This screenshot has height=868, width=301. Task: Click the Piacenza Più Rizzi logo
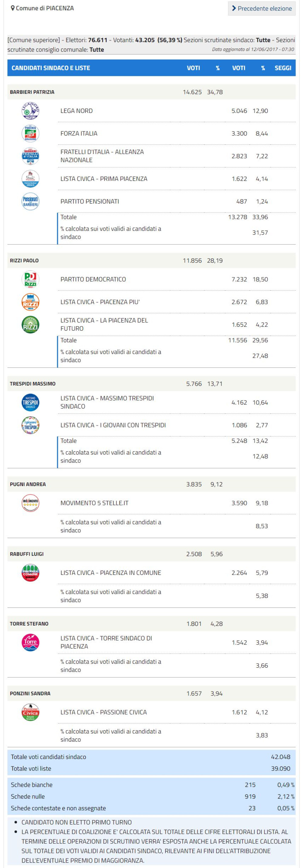(x=30, y=302)
